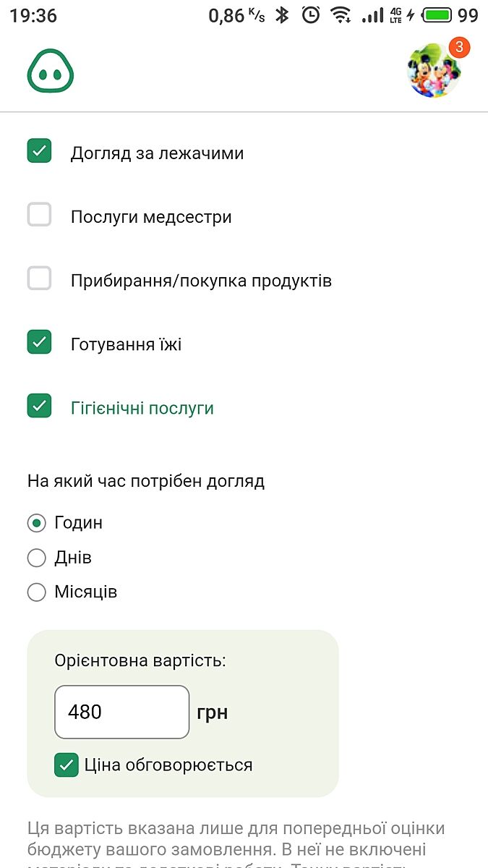
Task: Disable the Ціна обговорюється checkbox
Action: [x=67, y=765]
